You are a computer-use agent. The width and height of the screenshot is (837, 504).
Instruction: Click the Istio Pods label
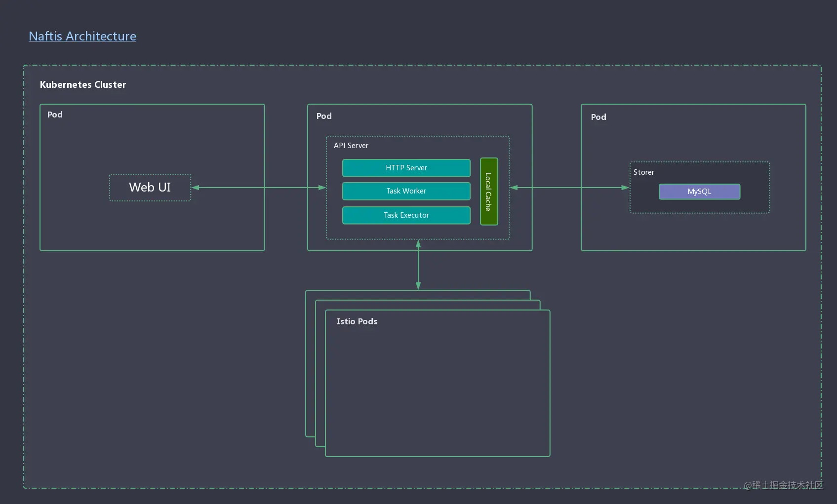357,321
